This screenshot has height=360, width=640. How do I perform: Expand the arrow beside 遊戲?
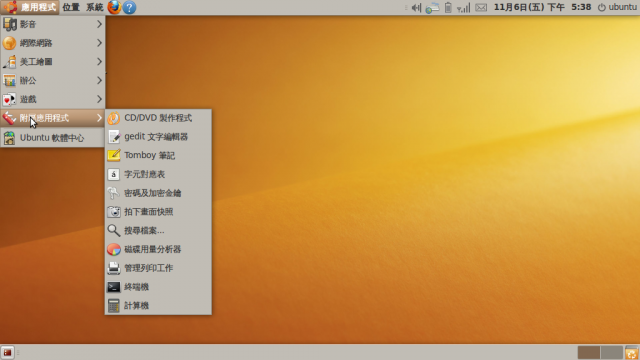pos(99,99)
